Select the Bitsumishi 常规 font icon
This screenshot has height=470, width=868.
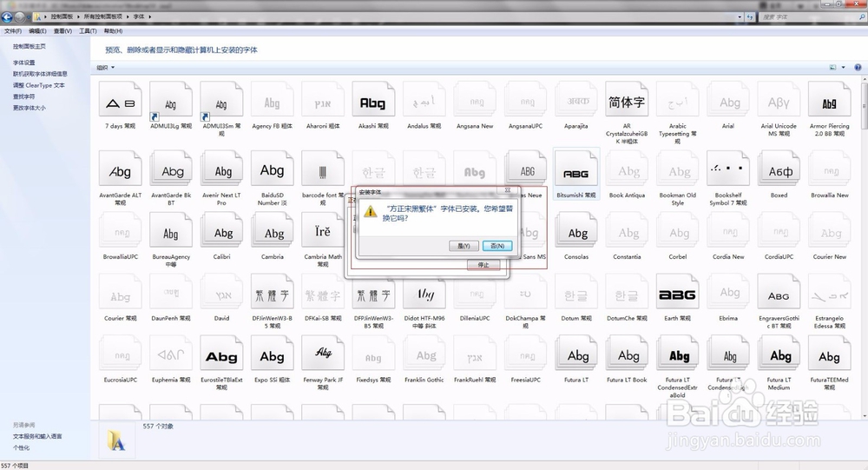tap(576, 169)
